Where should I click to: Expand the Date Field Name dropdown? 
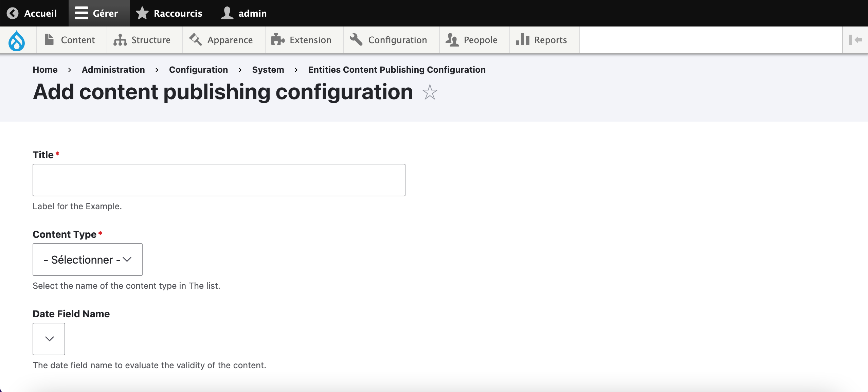pos(49,339)
